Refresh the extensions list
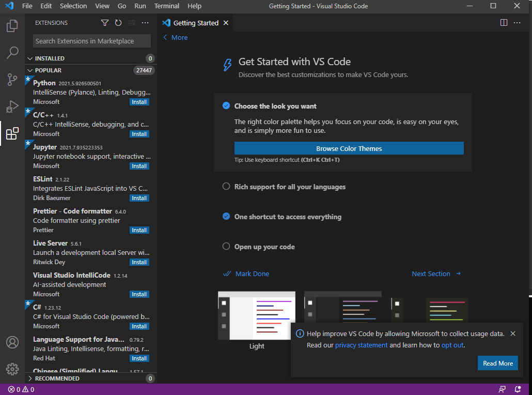Screen dimensions: 532x395 click(118, 23)
